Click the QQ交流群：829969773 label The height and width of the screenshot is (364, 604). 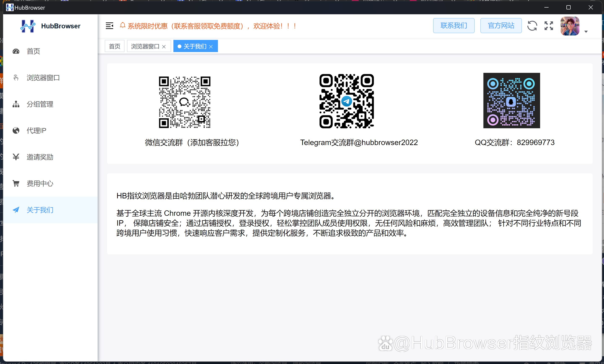point(515,142)
